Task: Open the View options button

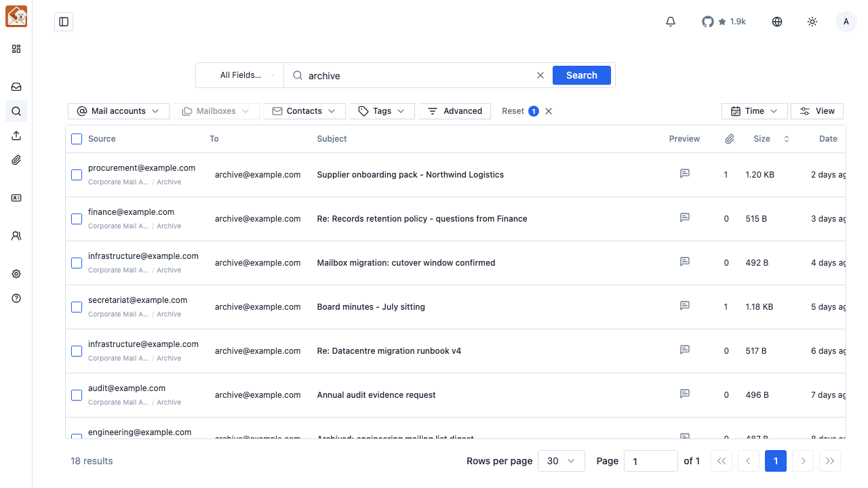Action: pyautogui.click(x=817, y=111)
